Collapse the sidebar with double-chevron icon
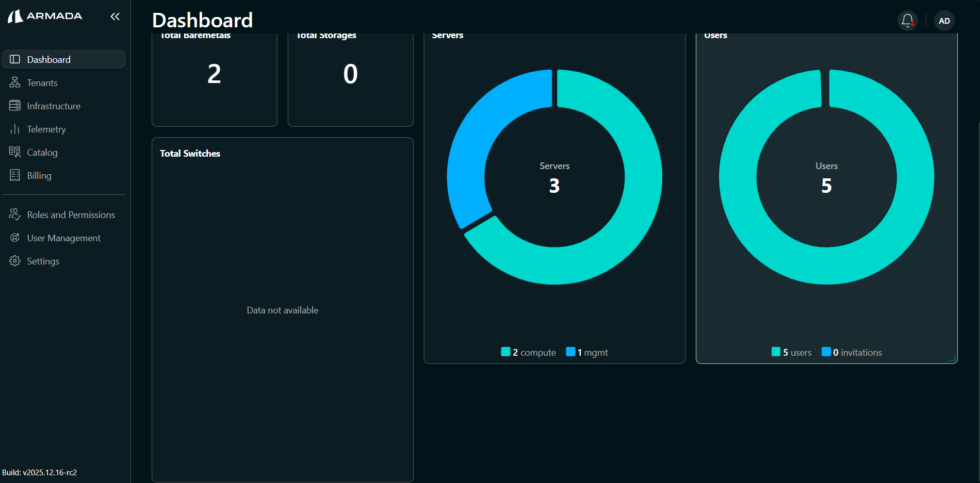This screenshot has height=483, width=980. pyautogui.click(x=115, y=16)
